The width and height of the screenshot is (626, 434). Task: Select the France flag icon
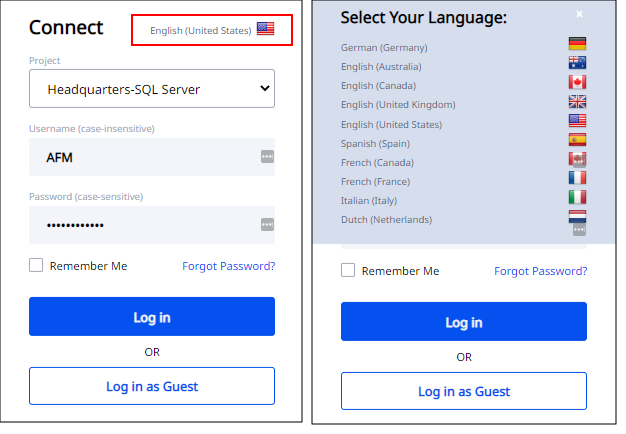[x=577, y=178]
